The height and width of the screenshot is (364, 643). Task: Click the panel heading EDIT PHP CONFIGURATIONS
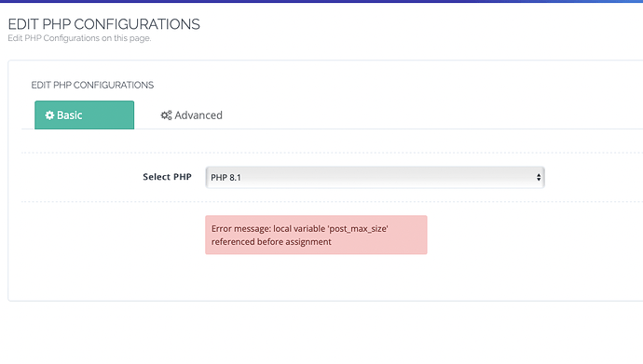(92, 85)
